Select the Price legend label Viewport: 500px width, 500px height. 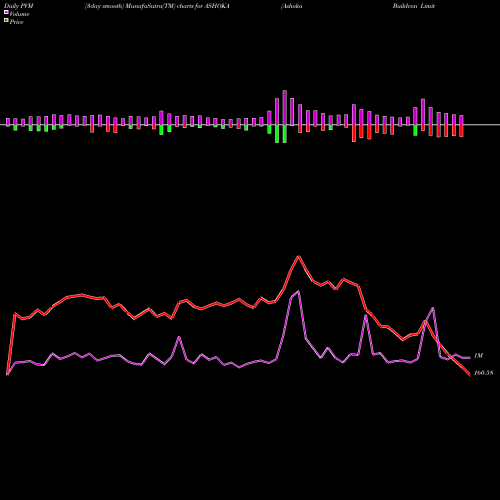tap(16, 22)
